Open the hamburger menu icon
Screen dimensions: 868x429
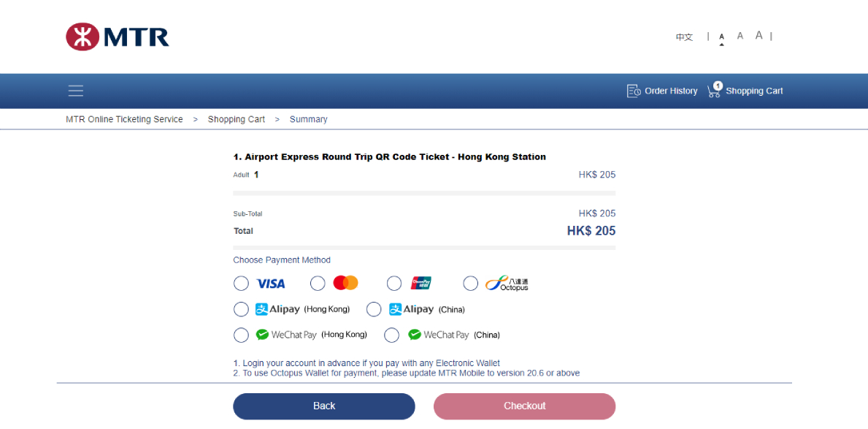pos(76,91)
